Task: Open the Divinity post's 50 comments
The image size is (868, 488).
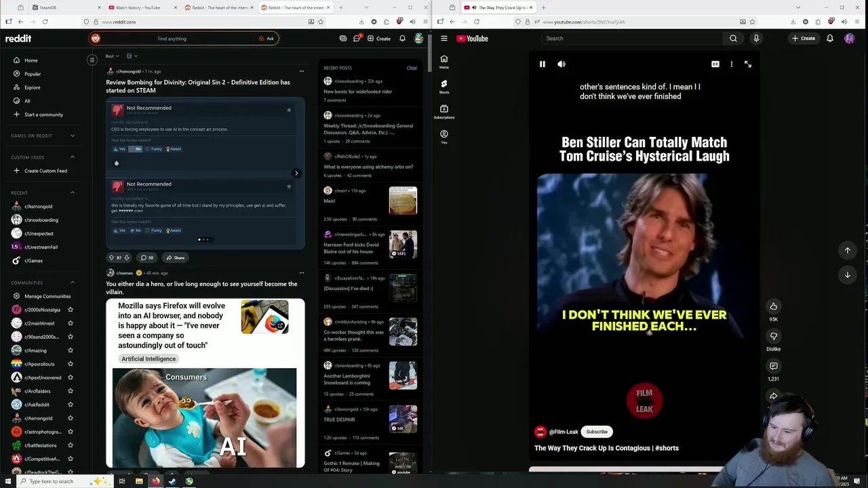Action: 146,258
